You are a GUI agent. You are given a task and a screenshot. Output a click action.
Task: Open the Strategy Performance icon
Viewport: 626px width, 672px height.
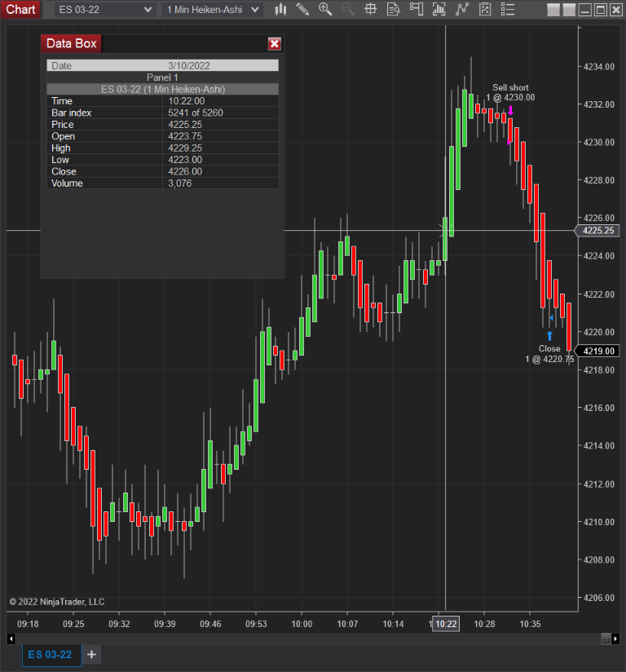point(485,10)
